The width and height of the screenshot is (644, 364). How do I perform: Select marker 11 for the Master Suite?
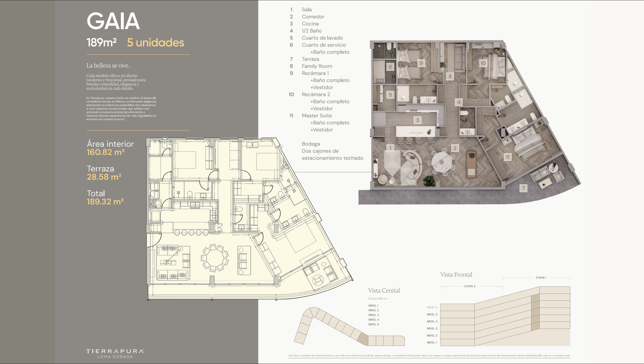(x=508, y=157)
